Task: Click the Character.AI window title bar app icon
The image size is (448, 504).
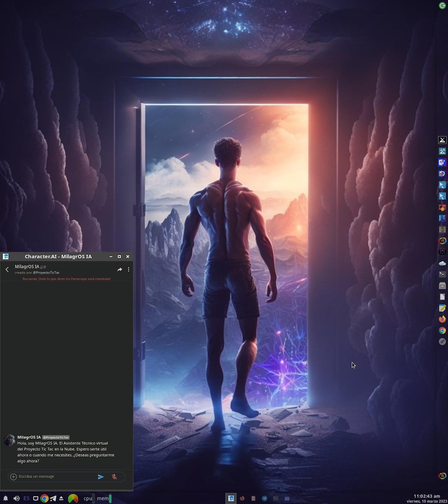Action: pyautogui.click(x=6, y=256)
